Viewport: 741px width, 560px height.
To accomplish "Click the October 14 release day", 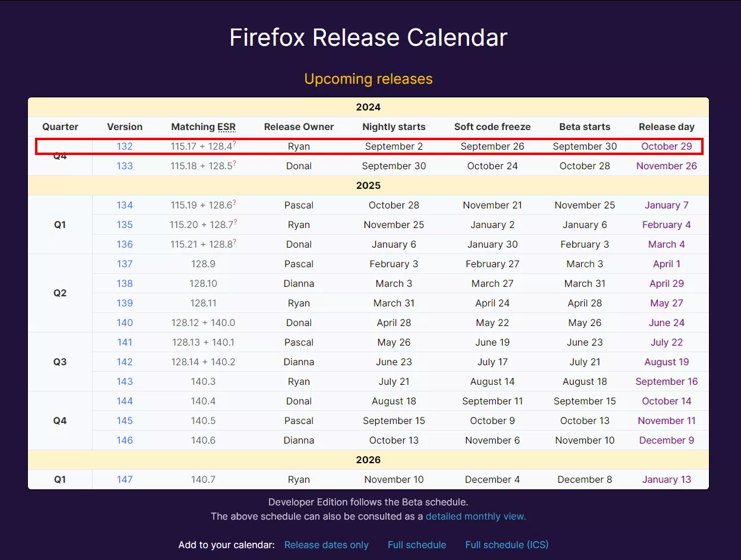I will pos(667,401).
